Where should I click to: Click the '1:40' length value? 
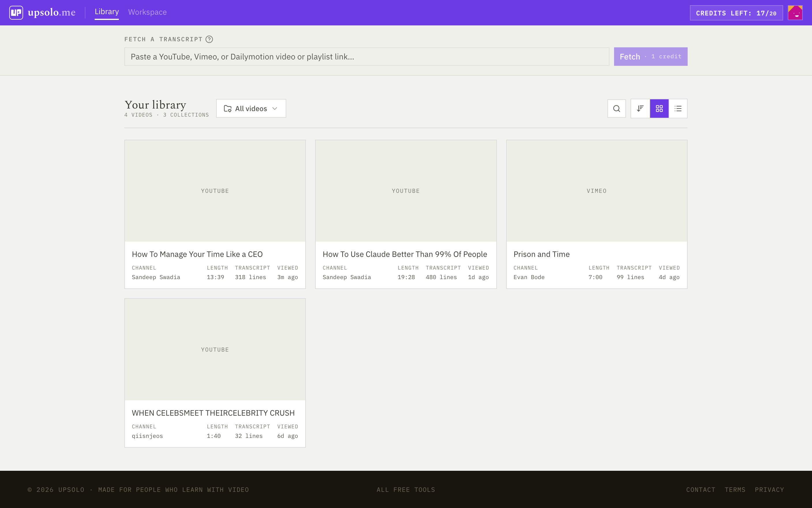click(x=214, y=436)
